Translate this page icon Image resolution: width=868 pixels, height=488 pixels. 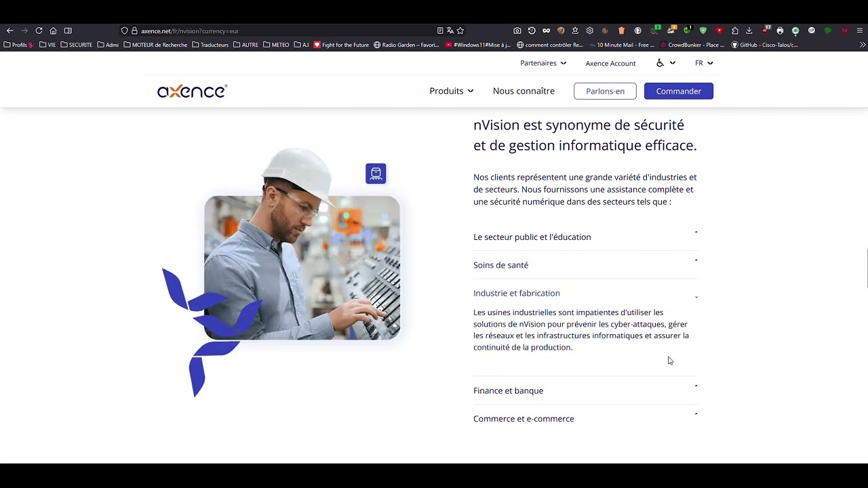pos(450,30)
